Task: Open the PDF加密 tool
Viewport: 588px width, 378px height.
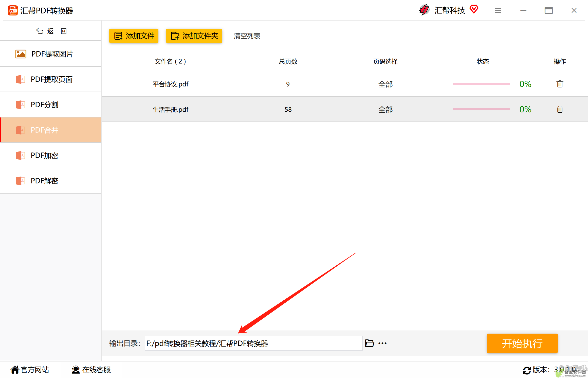Action: (x=51, y=156)
